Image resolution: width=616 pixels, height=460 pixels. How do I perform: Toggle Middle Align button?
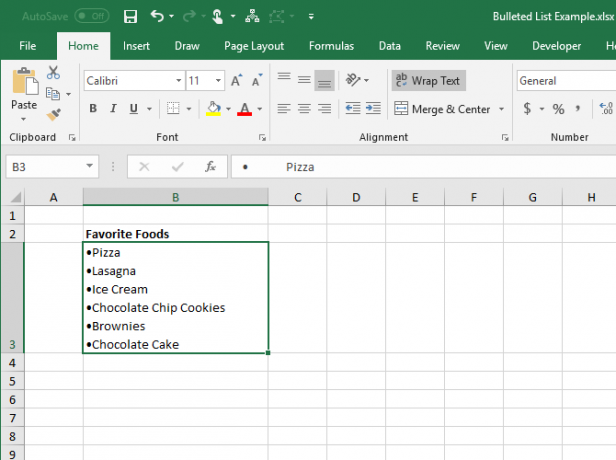click(304, 80)
